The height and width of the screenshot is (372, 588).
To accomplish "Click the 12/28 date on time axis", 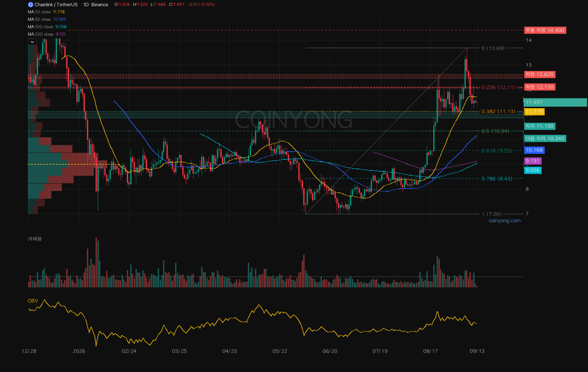I will click(x=29, y=351).
